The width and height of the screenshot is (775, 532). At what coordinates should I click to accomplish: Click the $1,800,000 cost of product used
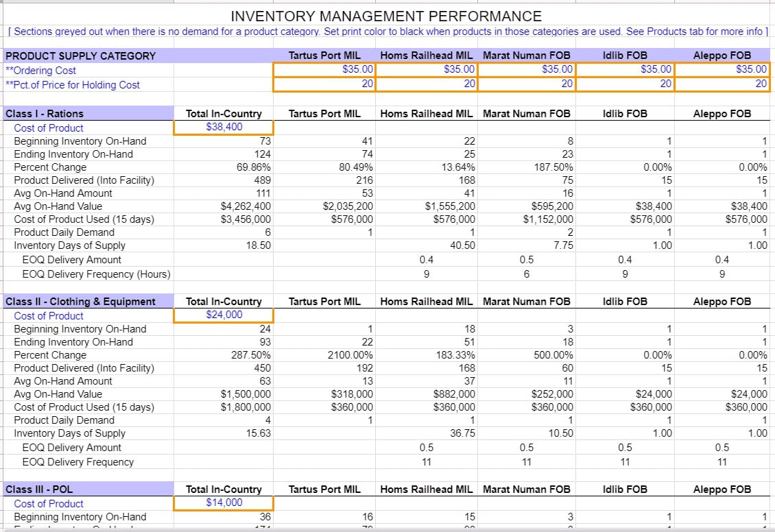[x=246, y=407]
